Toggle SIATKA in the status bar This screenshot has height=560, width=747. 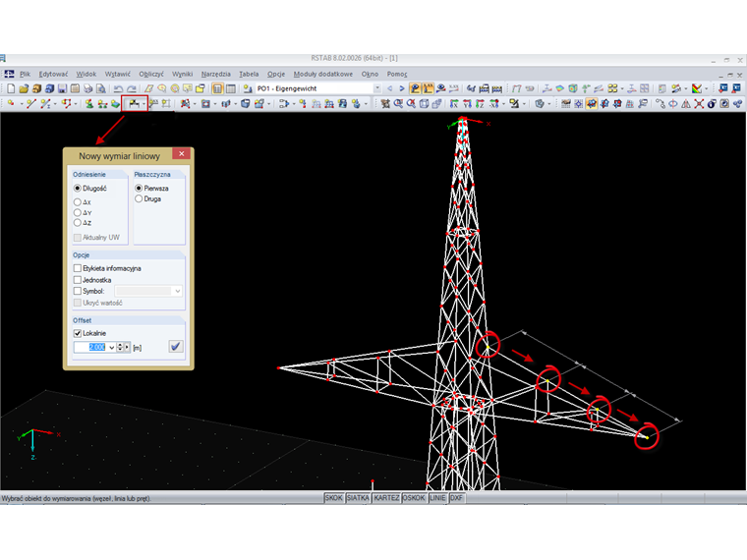359,498
